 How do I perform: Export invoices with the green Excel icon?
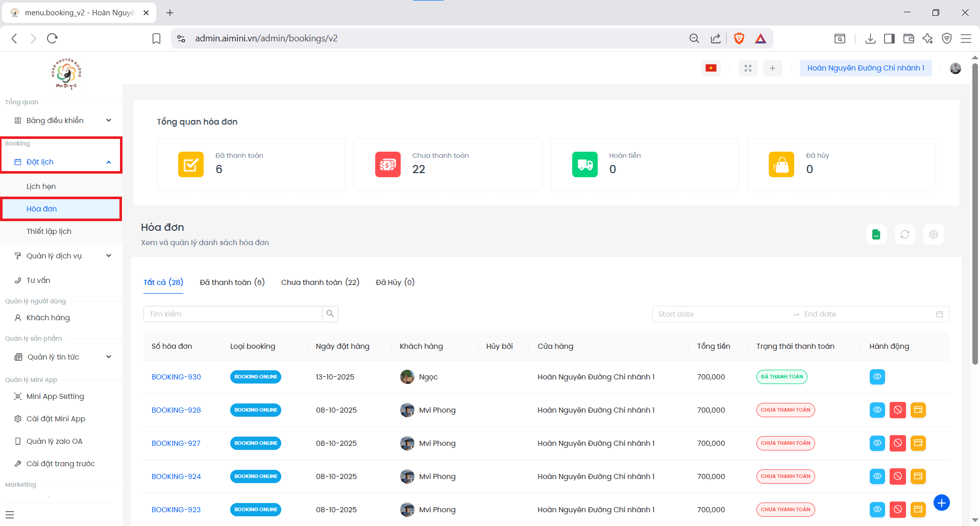click(x=876, y=234)
